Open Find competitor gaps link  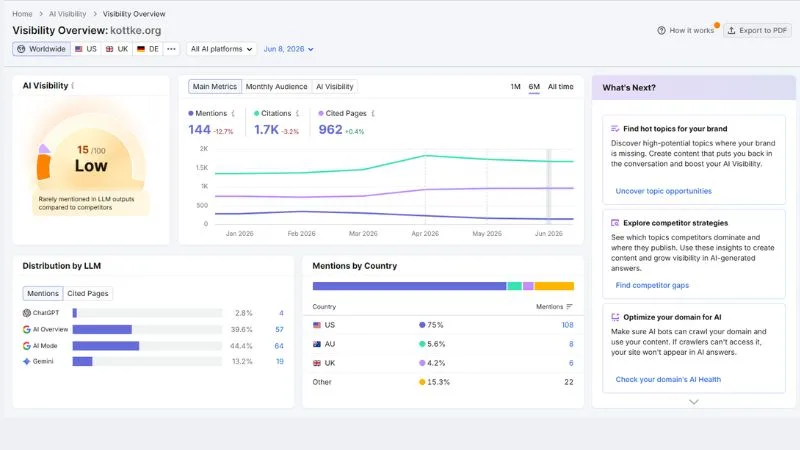click(652, 285)
